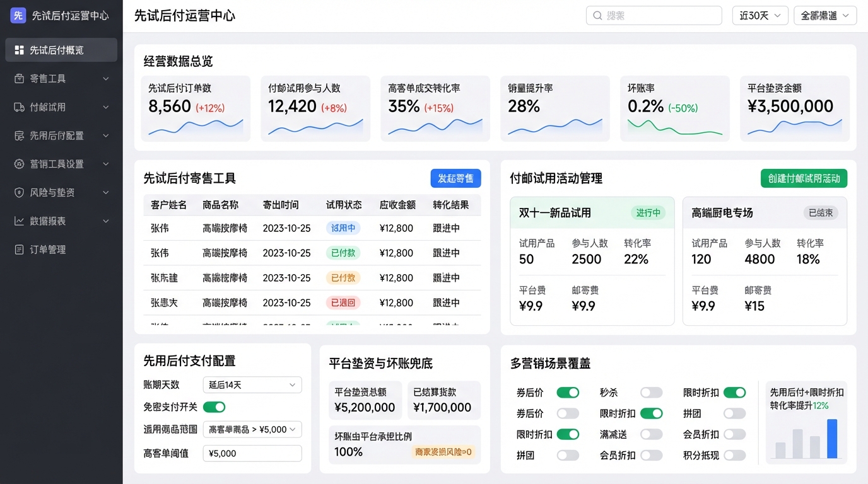Click the 先用后付配置 sidebar icon

tap(19, 135)
